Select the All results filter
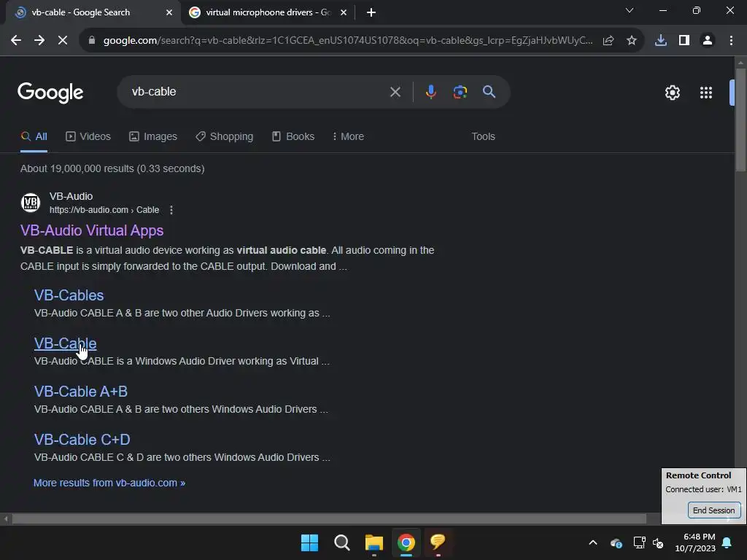The height and width of the screenshot is (560, 747). [x=34, y=136]
